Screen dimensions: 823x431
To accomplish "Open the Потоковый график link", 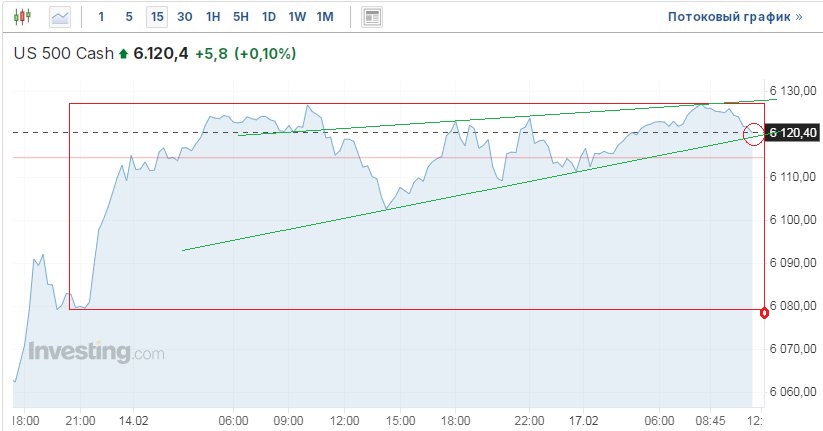I will [734, 17].
